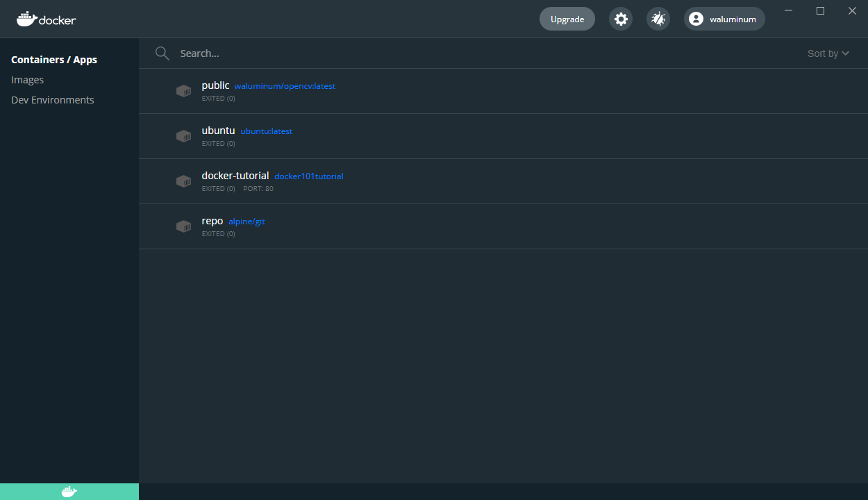
Task: Click the PORT: 80 label
Action: click(258, 189)
